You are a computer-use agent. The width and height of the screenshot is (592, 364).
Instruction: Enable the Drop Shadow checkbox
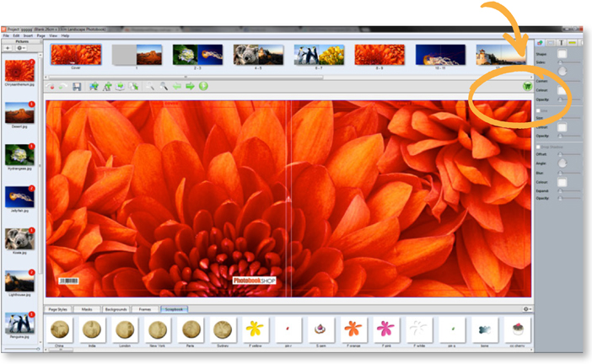point(538,147)
